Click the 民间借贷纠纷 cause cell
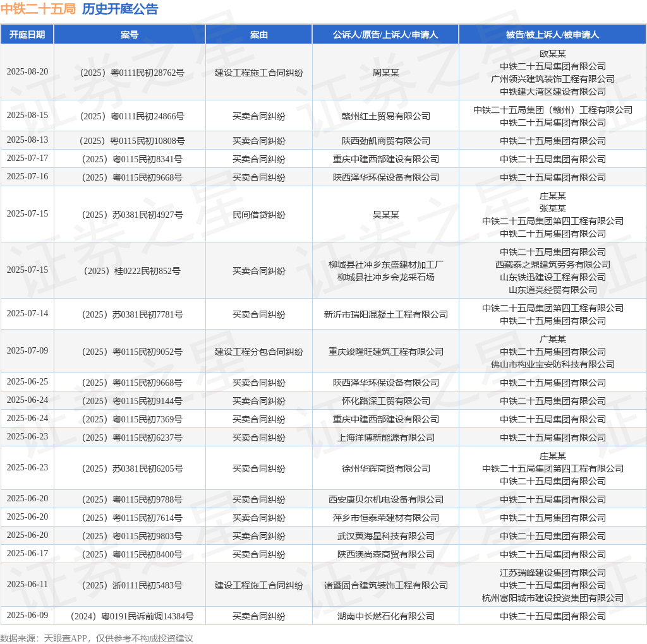This screenshot has width=647, height=644. (258, 215)
